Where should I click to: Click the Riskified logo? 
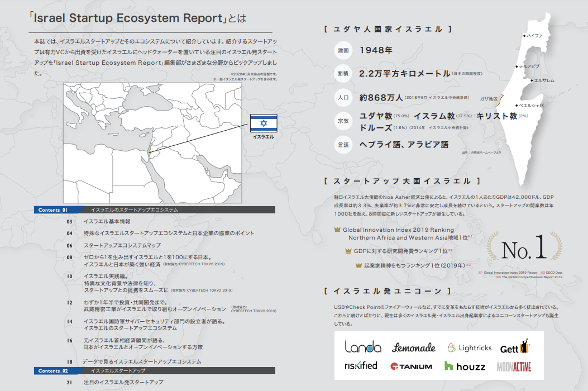coord(361,365)
